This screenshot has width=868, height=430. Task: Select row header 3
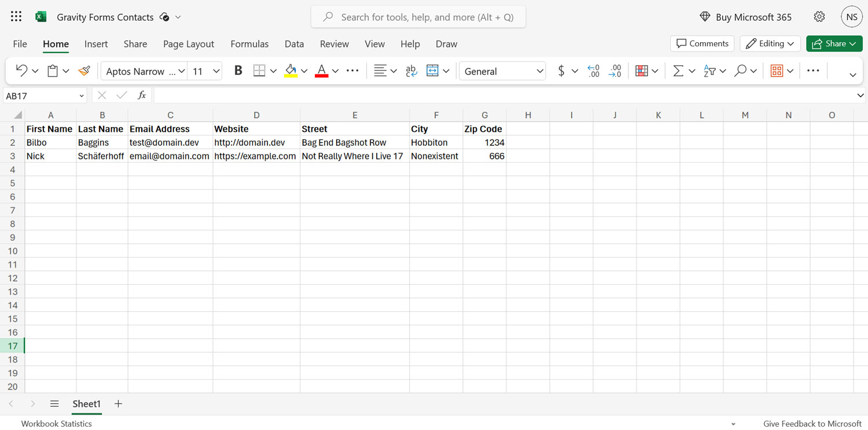12,156
